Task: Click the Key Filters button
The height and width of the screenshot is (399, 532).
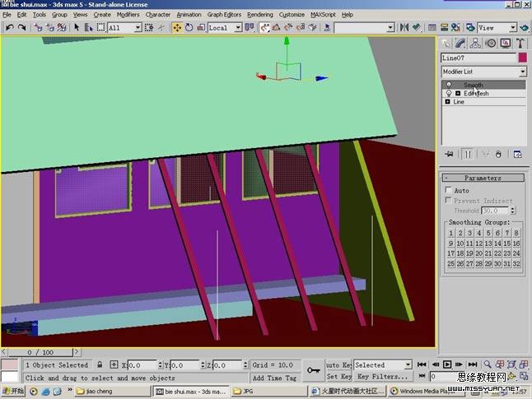Action: pos(383,376)
